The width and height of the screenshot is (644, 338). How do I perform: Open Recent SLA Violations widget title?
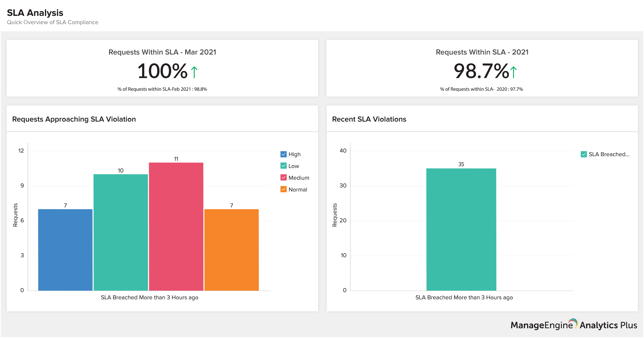coord(369,119)
